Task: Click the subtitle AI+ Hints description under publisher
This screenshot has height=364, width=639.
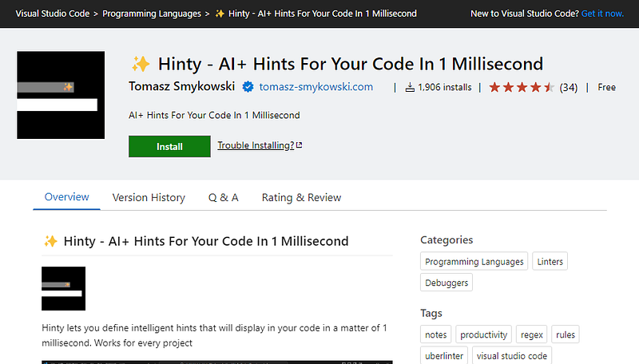Action: 214,115
